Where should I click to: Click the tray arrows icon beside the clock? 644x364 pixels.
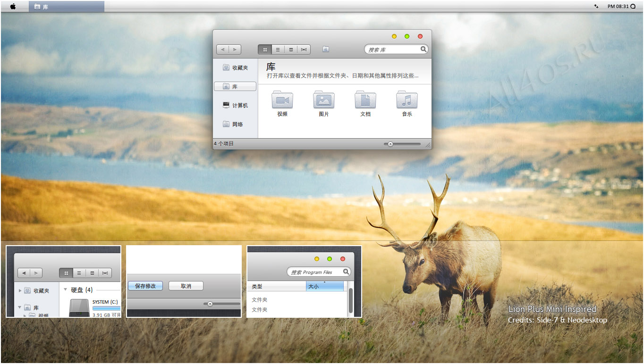click(x=596, y=7)
